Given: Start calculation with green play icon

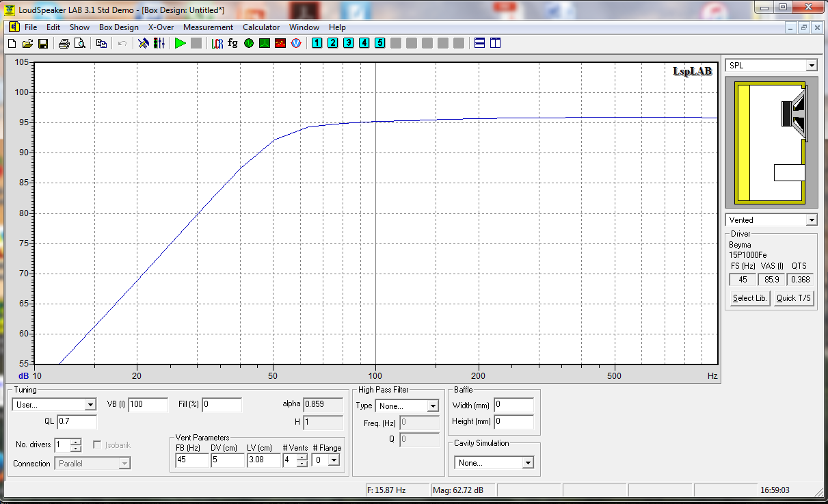Looking at the screenshot, I should [181, 43].
